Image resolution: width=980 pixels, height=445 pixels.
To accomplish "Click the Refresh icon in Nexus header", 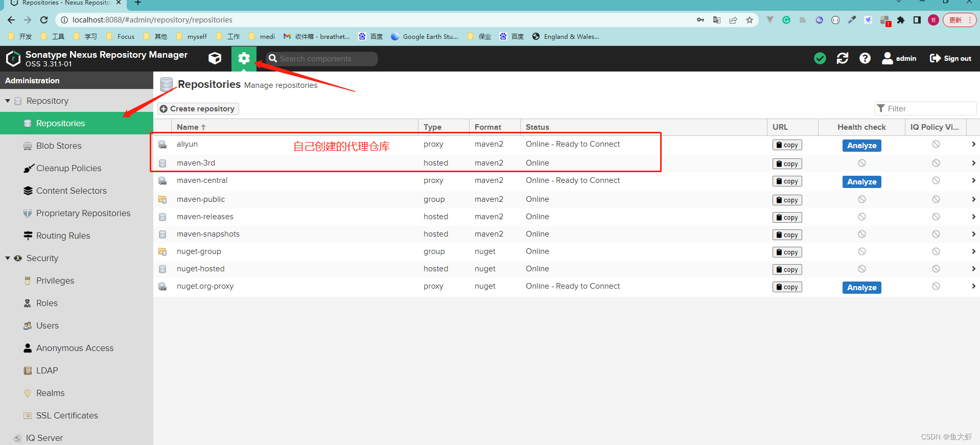I will (x=842, y=58).
